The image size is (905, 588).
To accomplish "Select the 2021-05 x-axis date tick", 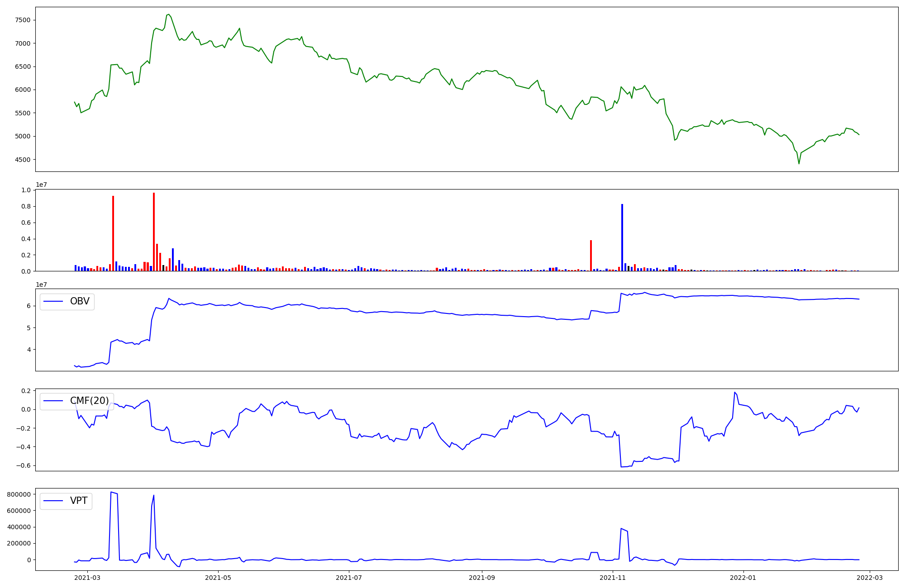I will [218, 578].
